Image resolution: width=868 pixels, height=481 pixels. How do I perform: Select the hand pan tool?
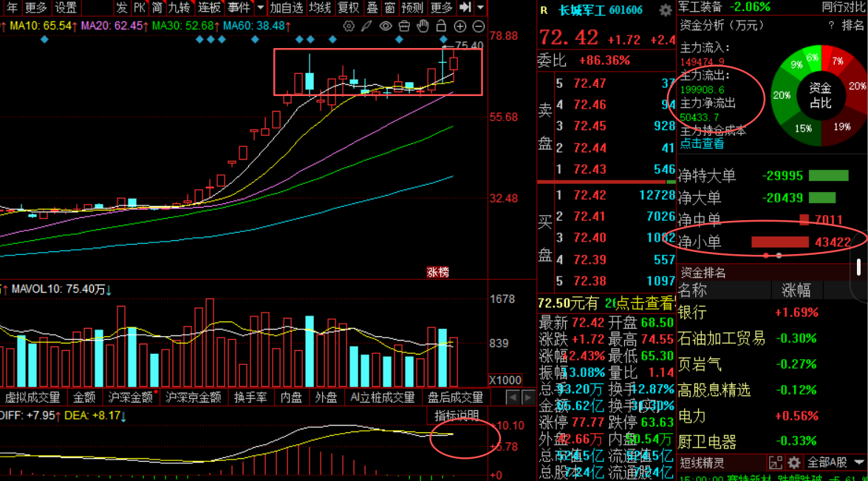coord(423,26)
